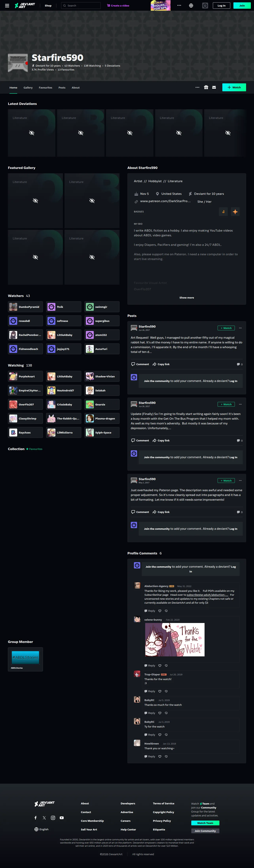Click the DeviantArt logo in the top bar
This screenshot has width=254, height=868.
25,5
